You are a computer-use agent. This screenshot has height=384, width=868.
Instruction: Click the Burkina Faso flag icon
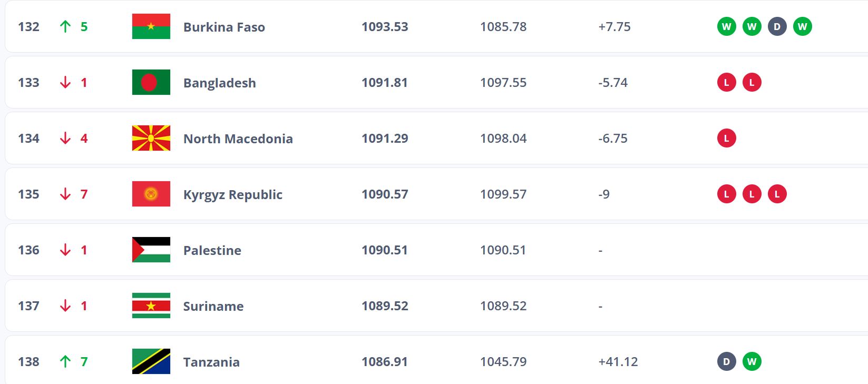coord(151,26)
